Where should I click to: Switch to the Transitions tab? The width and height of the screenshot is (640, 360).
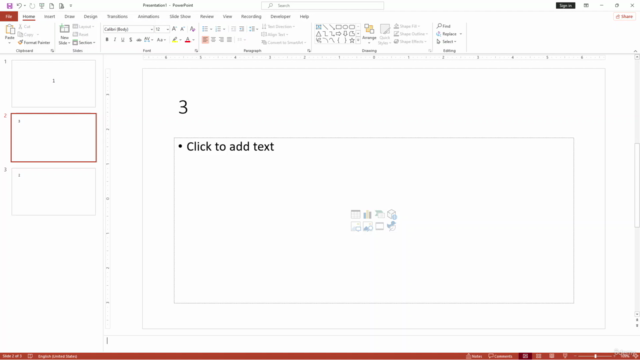pyautogui.click(x=117, y=17)
